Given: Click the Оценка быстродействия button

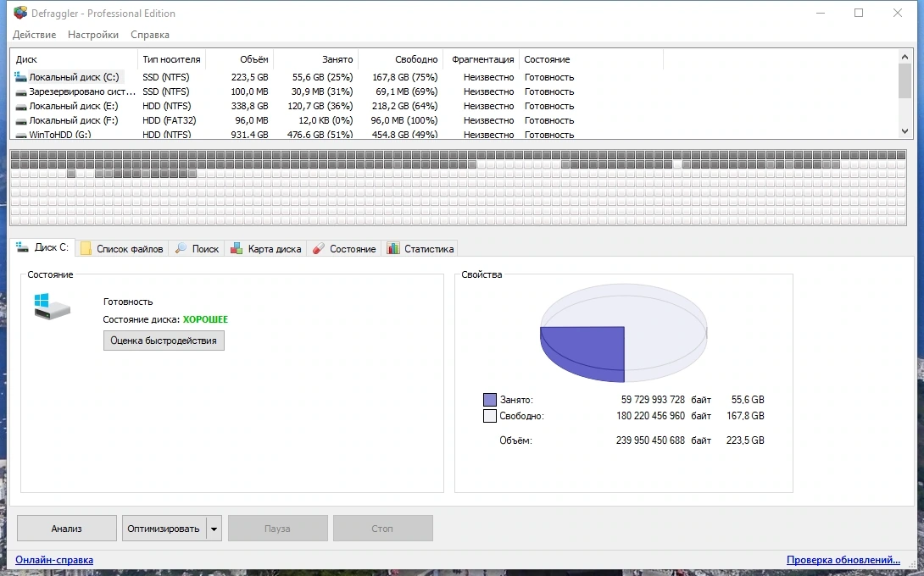Looking at the screenshot, I should [164, 341].
